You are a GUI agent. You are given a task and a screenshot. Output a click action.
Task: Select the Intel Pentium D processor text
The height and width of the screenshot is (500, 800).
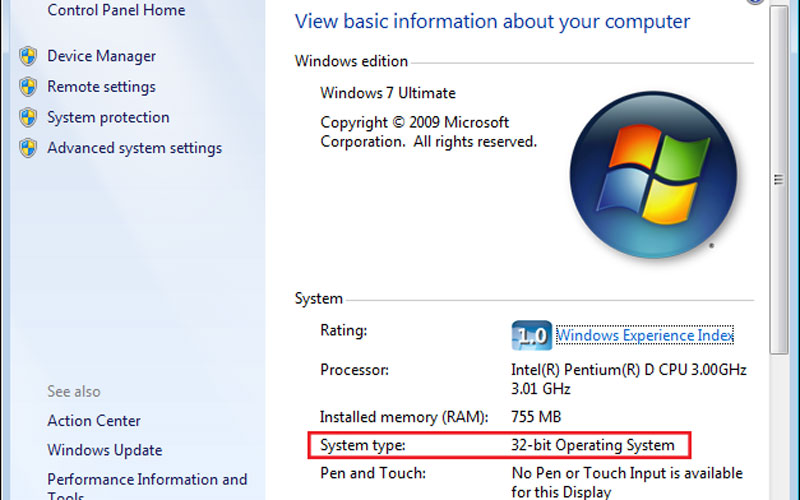click(x=629, y=379)
